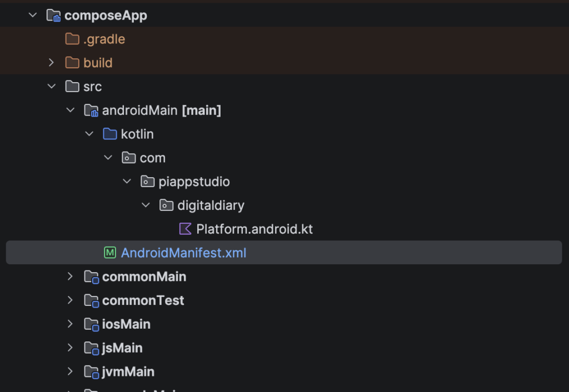The image size is (569, 392).
Task: Click the iosMain module folder icon
Action: coord(91,324)
